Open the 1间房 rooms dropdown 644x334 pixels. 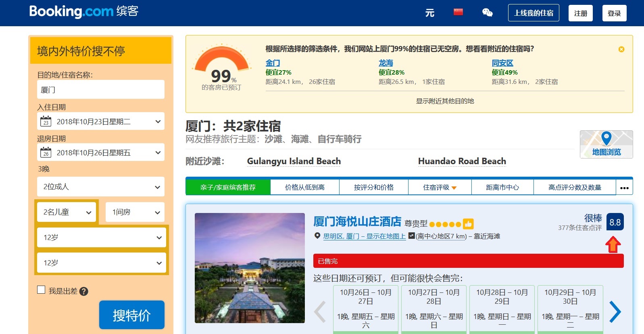[135, 212]
